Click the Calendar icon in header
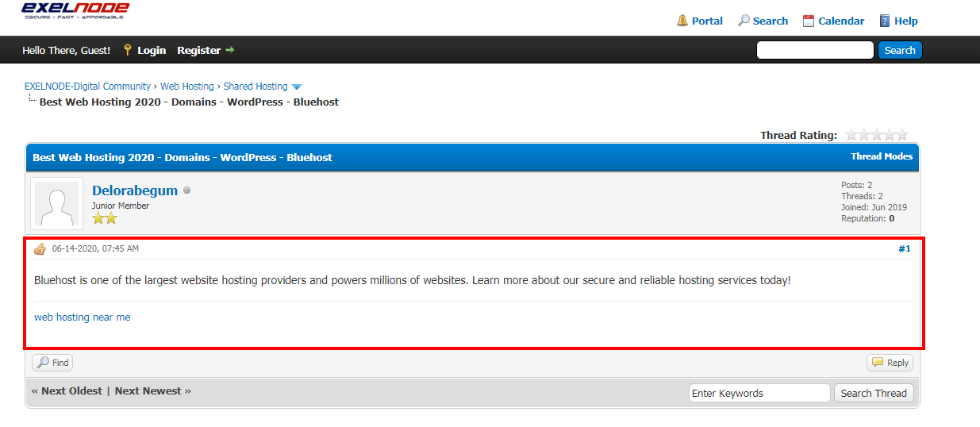The width and height of the screenshot is (980, 427). [x=809, y=21]
